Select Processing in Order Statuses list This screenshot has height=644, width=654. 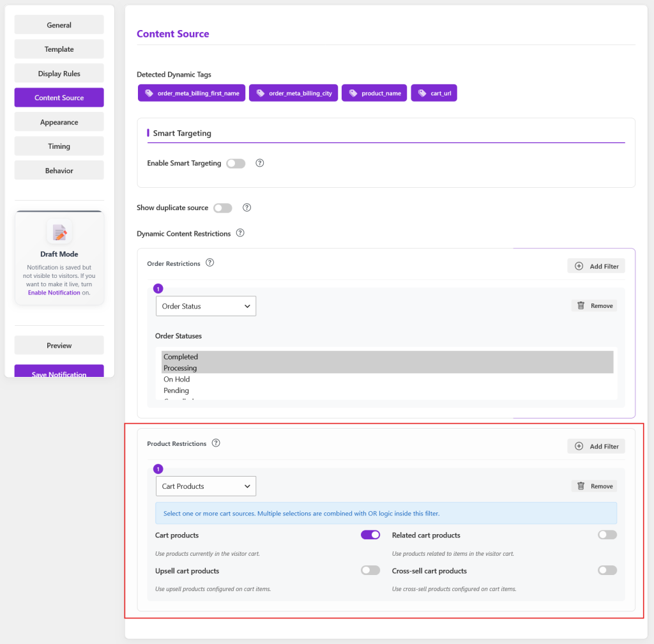tap(387, 368)
